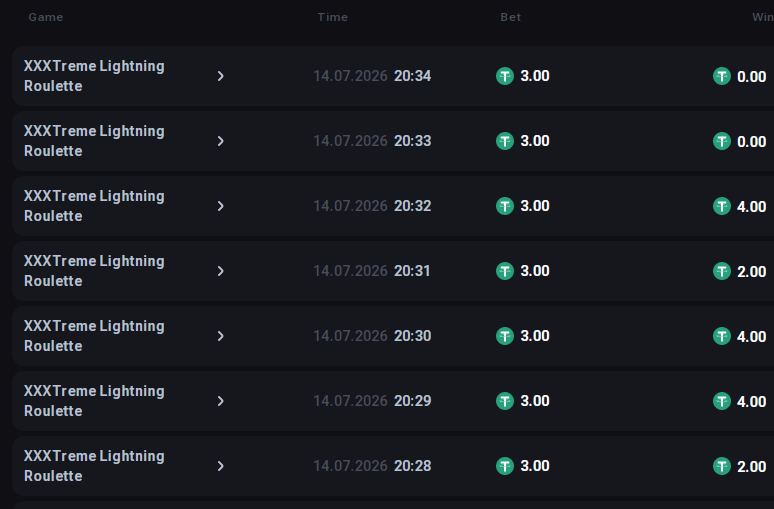Open XXXTreme Lightning Roulette title at 20:34
774x509 pixels.
[94, 76]
